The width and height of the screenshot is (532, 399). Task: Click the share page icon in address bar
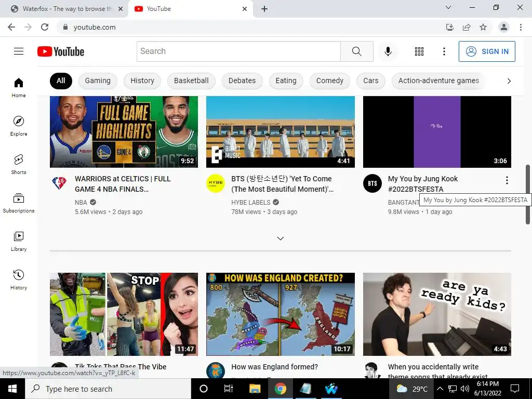pyautogui.click(x=467, y=27)
